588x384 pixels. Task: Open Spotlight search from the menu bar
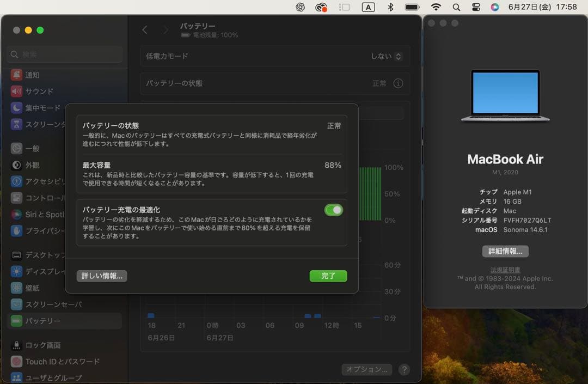coord(456,8)
